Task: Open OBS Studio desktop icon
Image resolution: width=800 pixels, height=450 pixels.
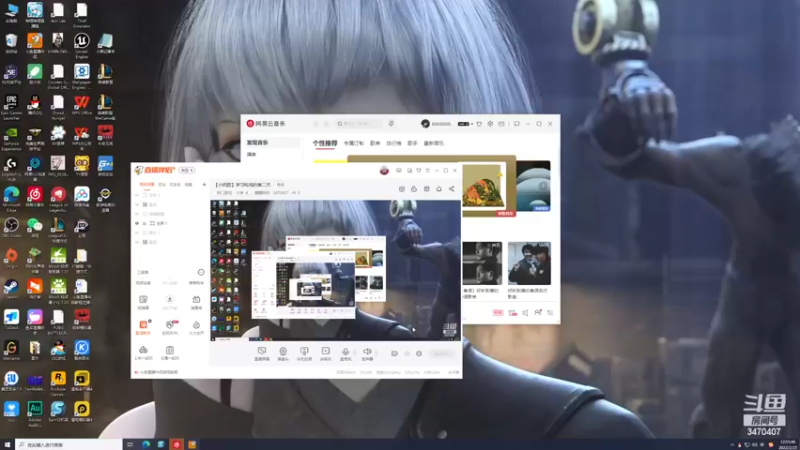Action: pyautogui.click(x=11, y=227)
